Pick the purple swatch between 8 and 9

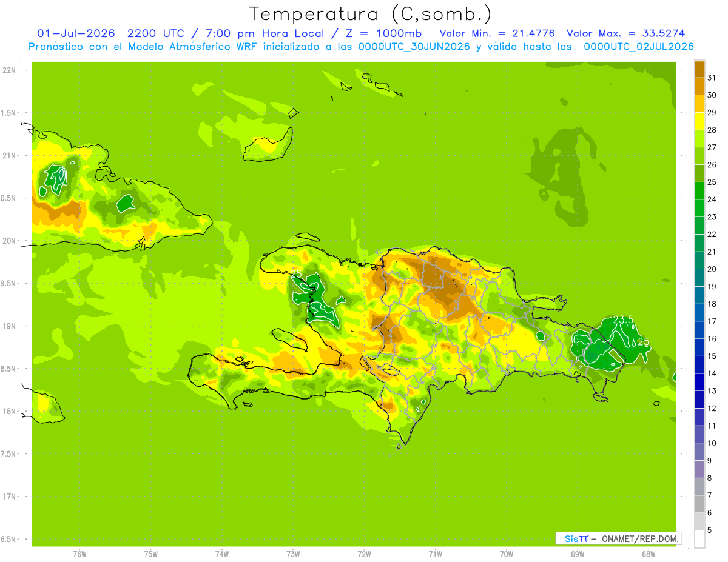pyautogui.click(x=699, y=469)
